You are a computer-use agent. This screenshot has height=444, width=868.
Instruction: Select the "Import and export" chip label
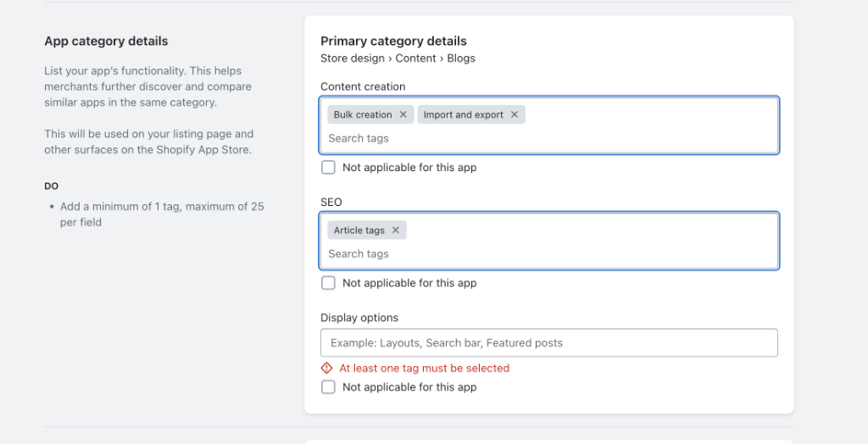coord(463,114)
